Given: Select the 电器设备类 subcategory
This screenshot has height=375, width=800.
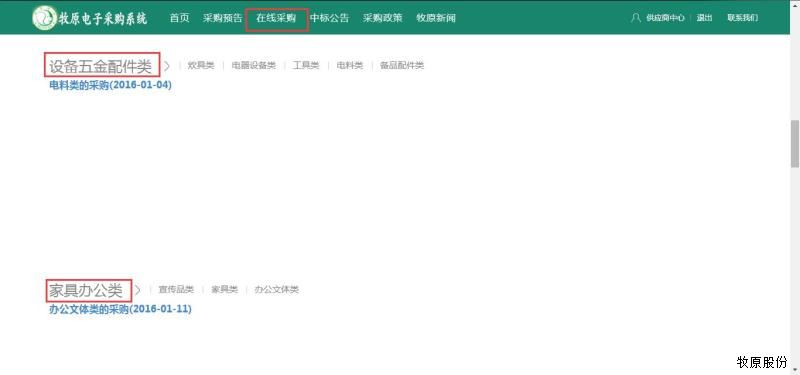Looking at the screenshot, I should [x=254, y=65].
